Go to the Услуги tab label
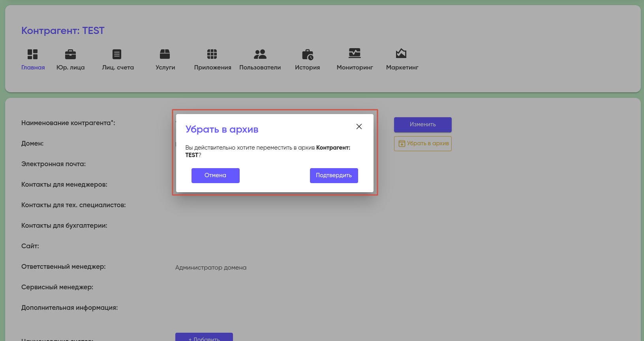Screen dimensions: 644x341 165,67
